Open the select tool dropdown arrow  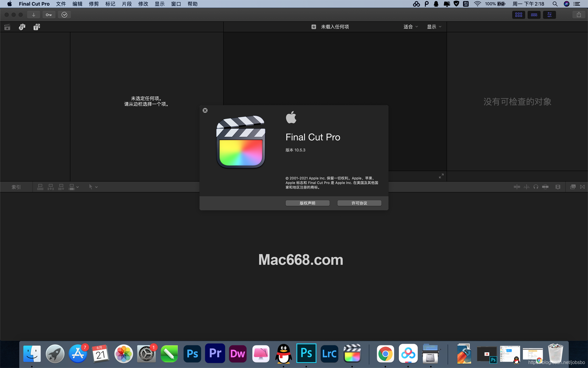click(x=96, y=187)
